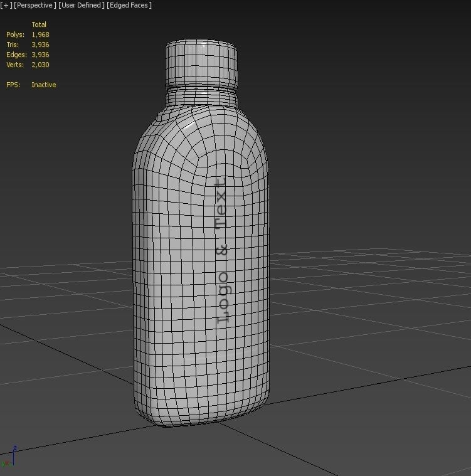Open the [+] viewport general menu
The height and width of the screenshot is (476, 471).
pyautogui.click(x=6, y=5)
